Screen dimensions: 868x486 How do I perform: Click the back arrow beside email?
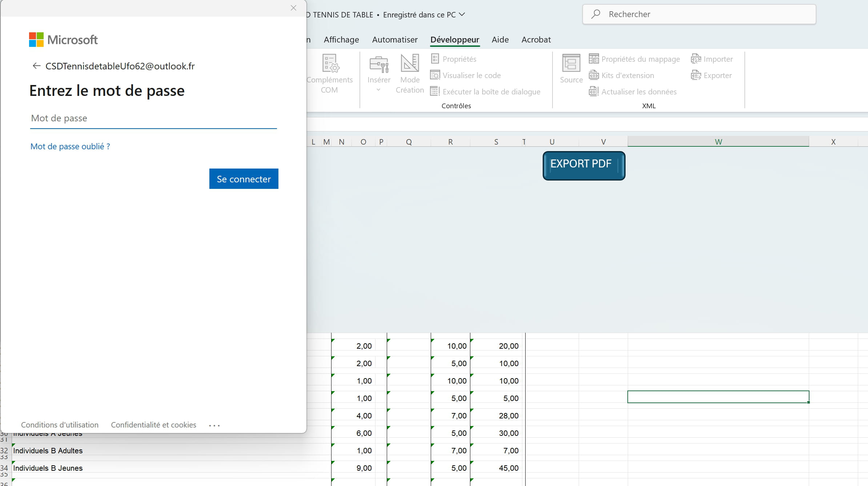(36, 66)
